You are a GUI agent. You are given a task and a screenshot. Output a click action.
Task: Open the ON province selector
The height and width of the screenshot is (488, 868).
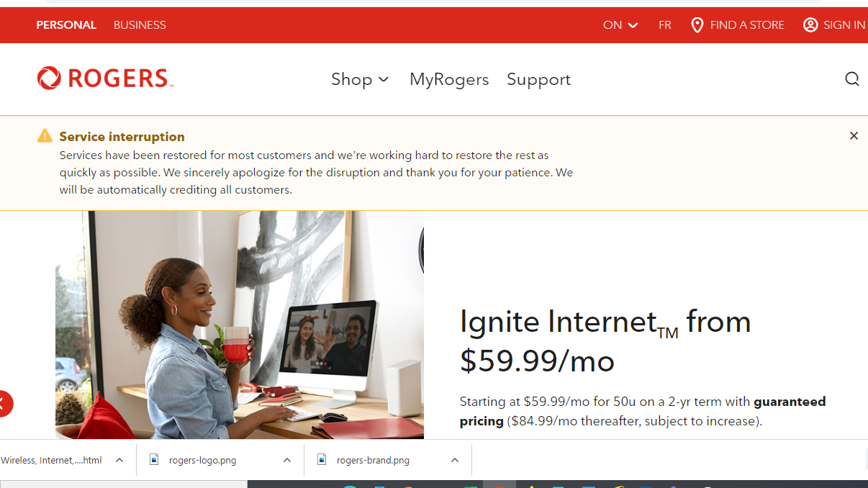tap(620, 25)
